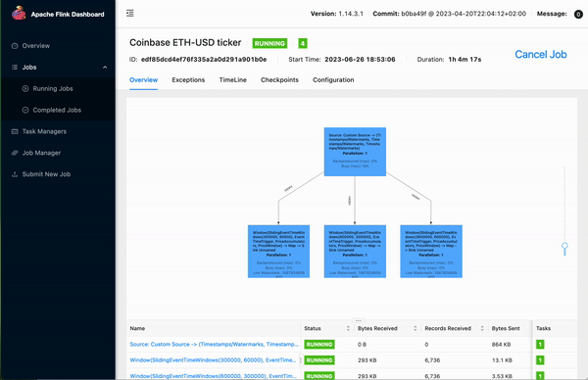Click the Coinbase ETH-USD ticker job title

[x=185, y=43]
